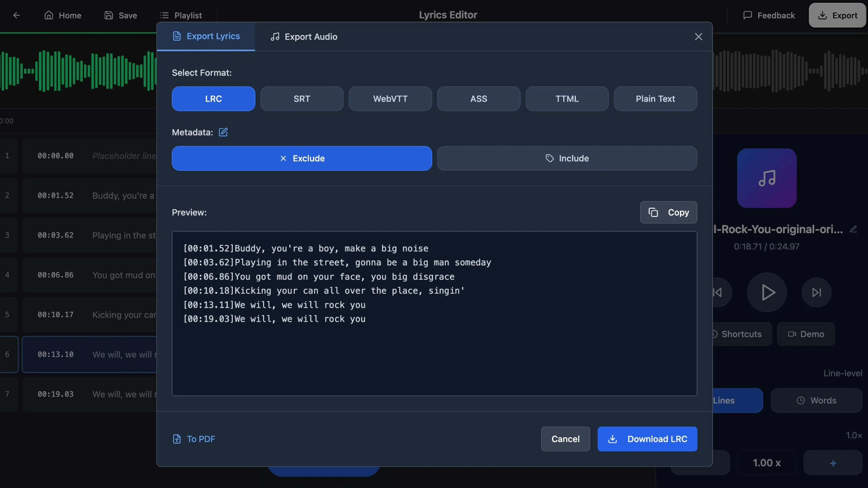Screen dimensions: 868x488
Task: Export lyrics To PDF
Action: [x=193, y=439]
